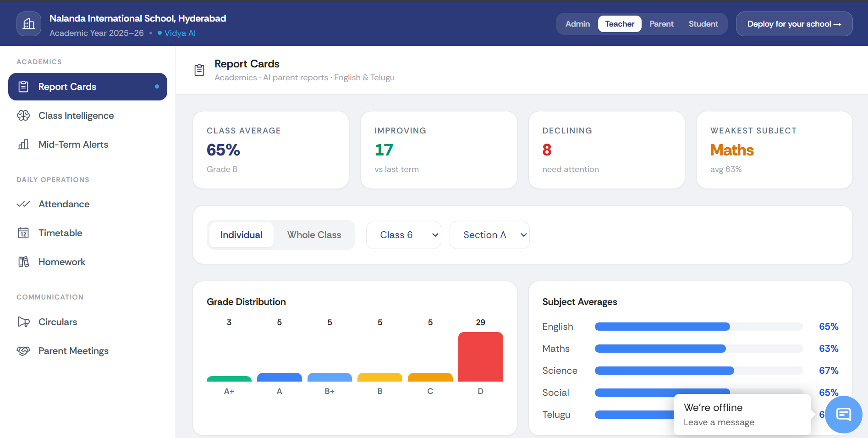Click the Class Intelligence brain icon
The height and width of the screenshot is (438, 868).
[23, 116]
